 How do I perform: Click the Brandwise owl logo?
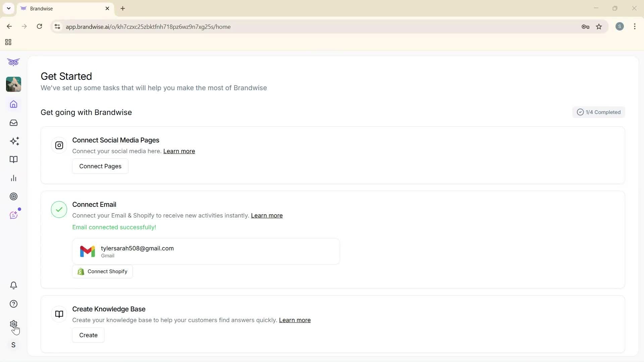point(13,62)
